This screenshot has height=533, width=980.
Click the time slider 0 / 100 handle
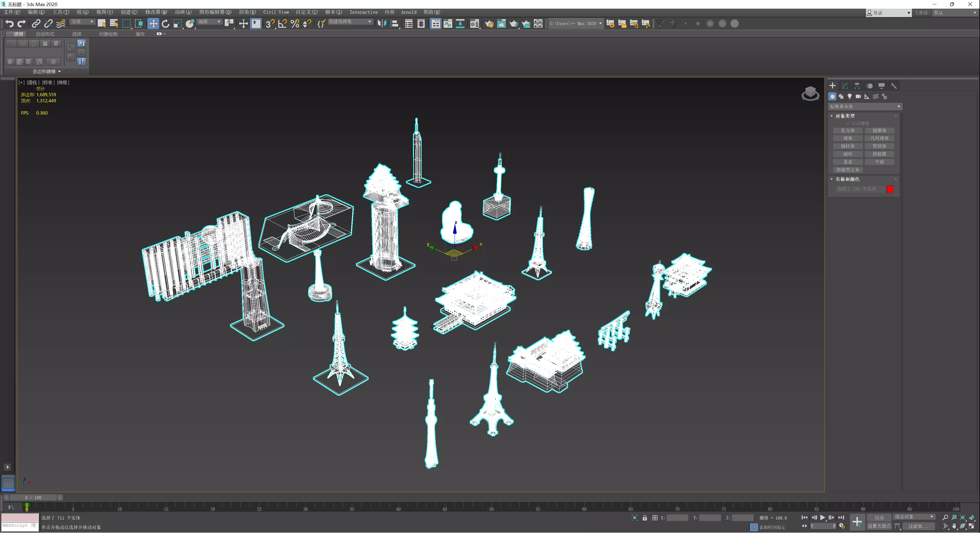(33, 497)
